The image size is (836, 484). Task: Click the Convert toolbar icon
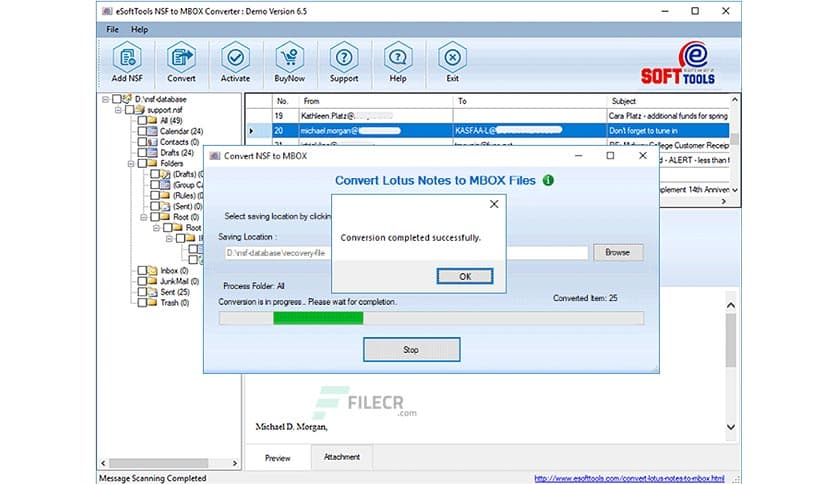point(181,57)
